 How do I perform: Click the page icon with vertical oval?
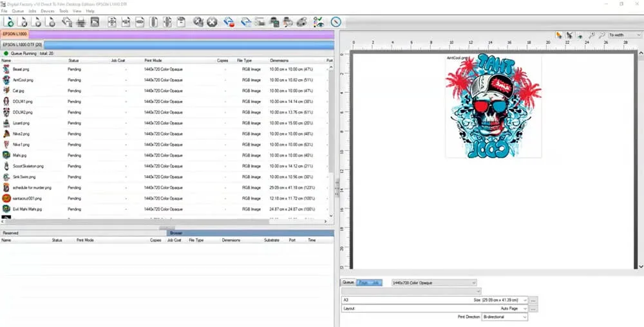click(x=154, y=22)
